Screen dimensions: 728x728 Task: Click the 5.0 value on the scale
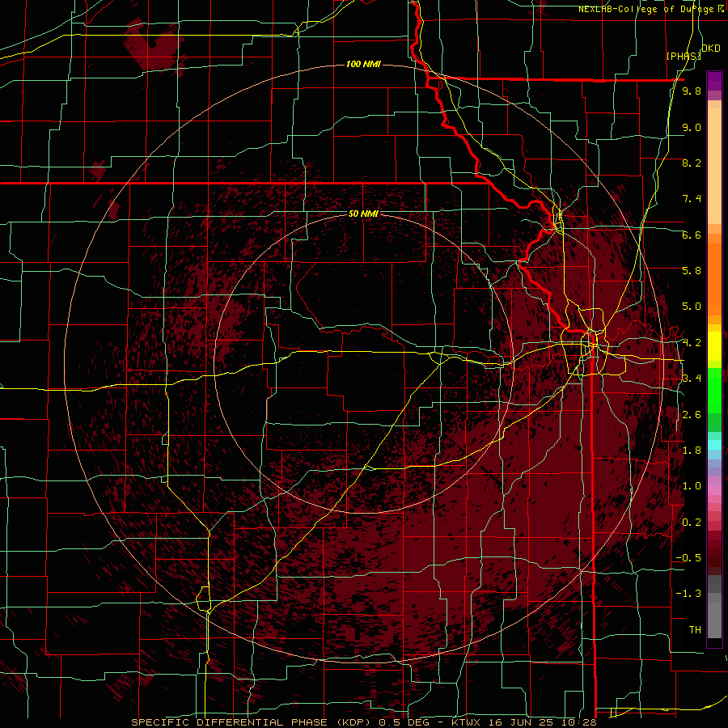tap(692, 307)
